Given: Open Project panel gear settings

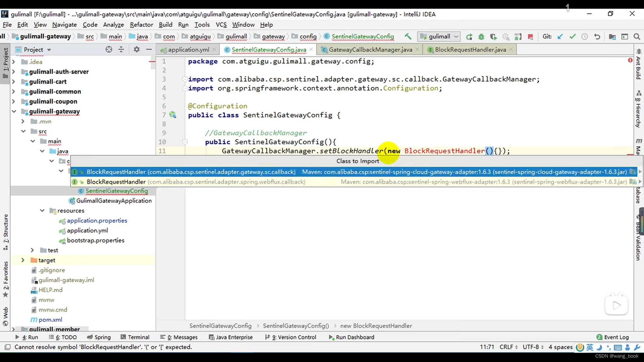Looking at the screenshot, I should click(x=136, y=50).
